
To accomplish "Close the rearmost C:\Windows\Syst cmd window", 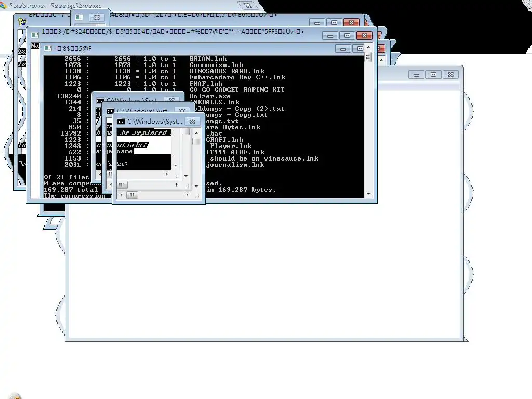I will pyautogui.click(x=171, y=100).
